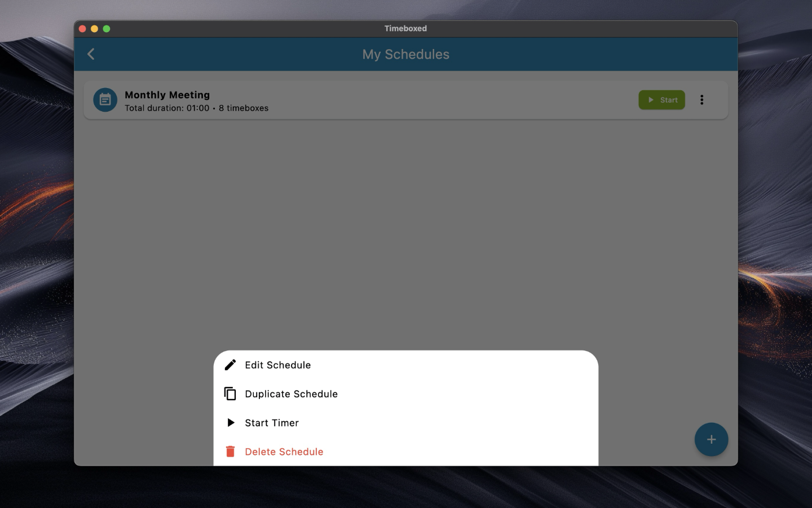
Task: Open the Monthly Meeting schedule title
Action: click(x=167, y=95)
